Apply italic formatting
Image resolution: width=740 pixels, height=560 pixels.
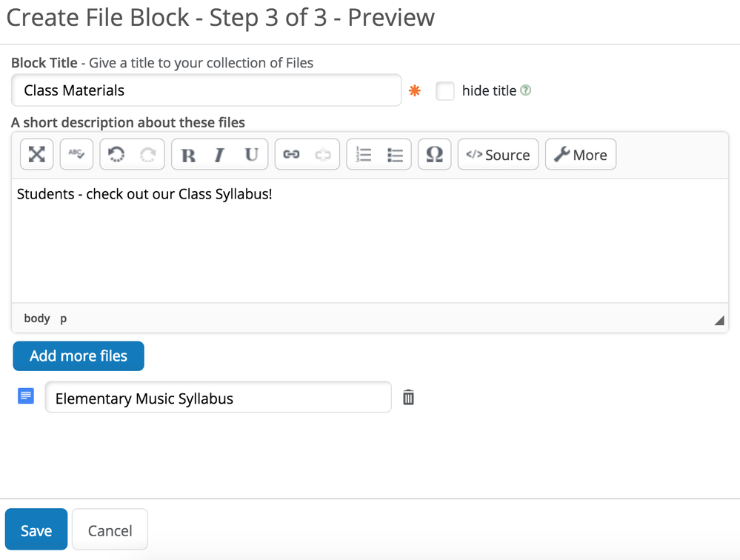tap(219, 155)
